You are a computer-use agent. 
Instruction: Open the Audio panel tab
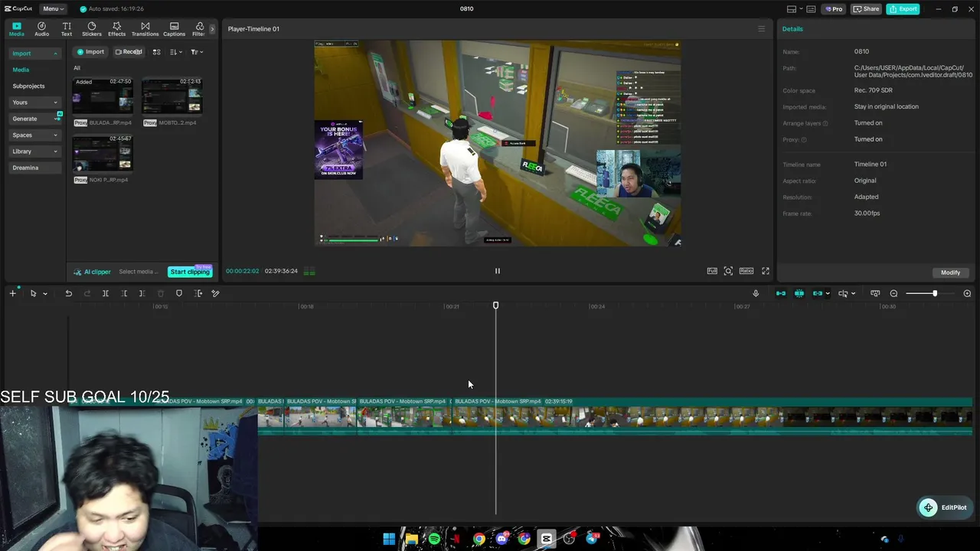click(x=41, y=29)
